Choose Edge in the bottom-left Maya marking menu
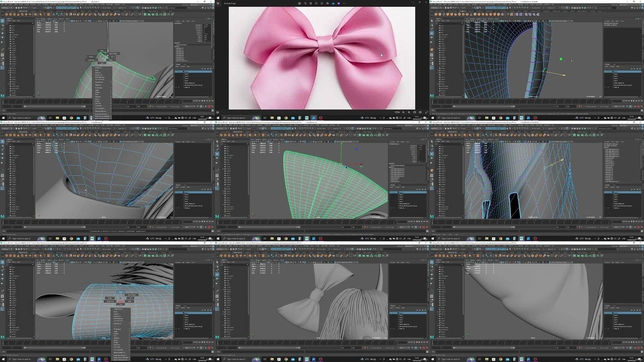Screen dimensions: 644x362 tap(120, 292)
